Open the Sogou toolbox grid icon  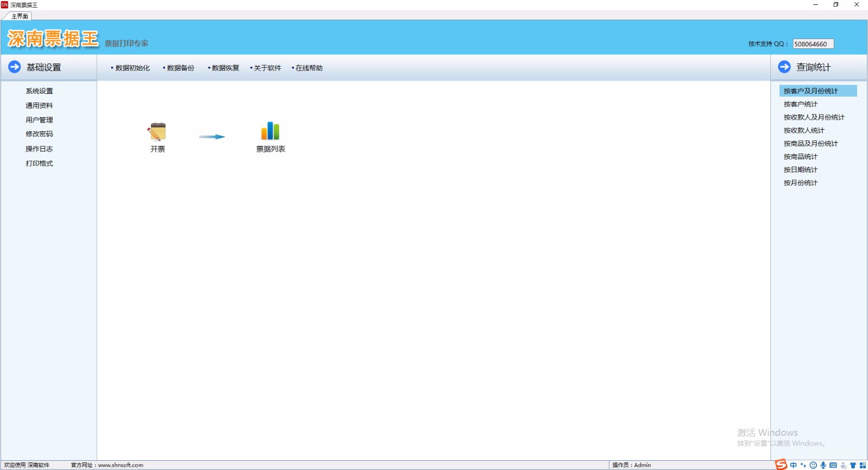tap(863, 465)
